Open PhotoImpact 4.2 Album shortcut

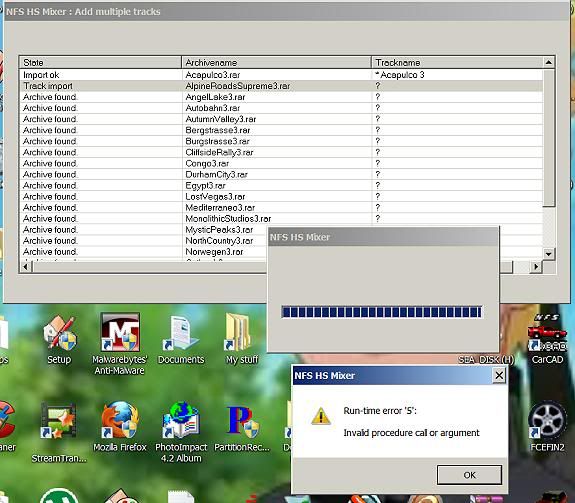click(x=181, y=432)
